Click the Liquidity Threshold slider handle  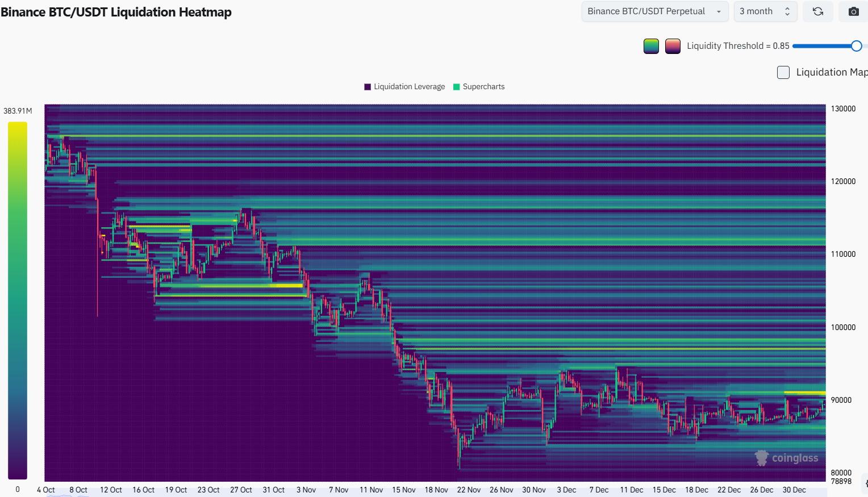tap(856, 46)
